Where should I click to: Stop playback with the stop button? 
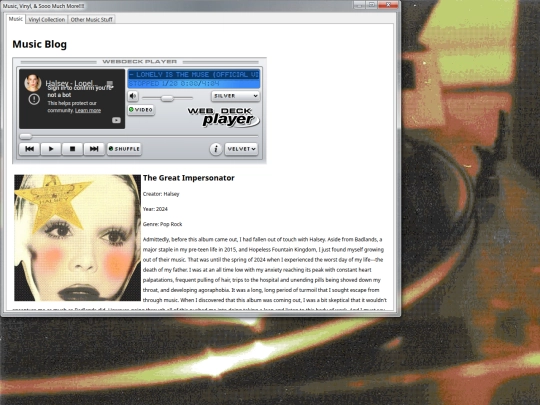click(x=72, y=149)
